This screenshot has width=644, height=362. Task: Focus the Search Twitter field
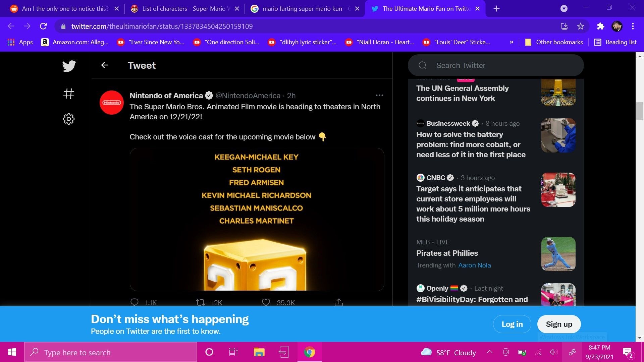(x=496, y=65)
